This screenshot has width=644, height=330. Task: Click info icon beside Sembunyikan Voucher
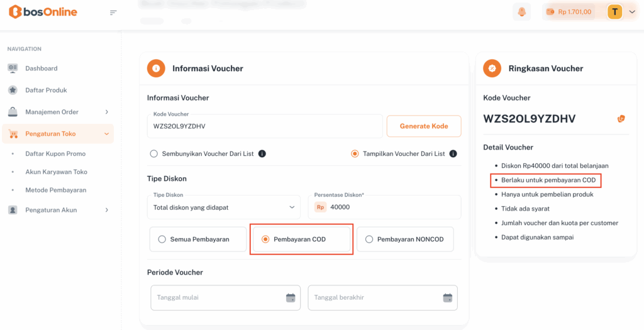click(262, 153)
